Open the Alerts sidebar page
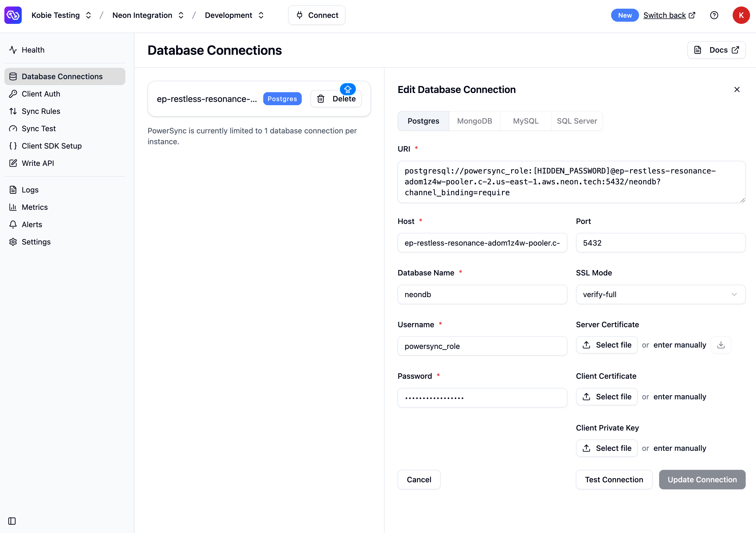 (x=65, y=224)
